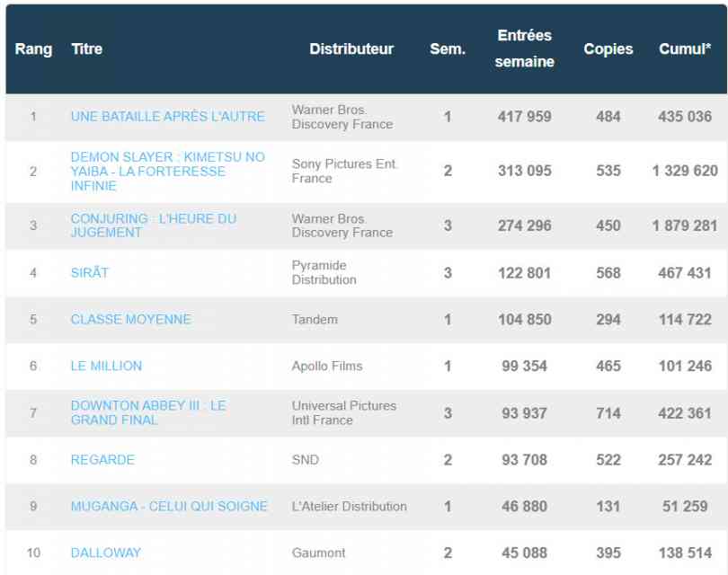Select CONJURING : L'HEURE DU JUGEMENT

[x=153, y=226]
